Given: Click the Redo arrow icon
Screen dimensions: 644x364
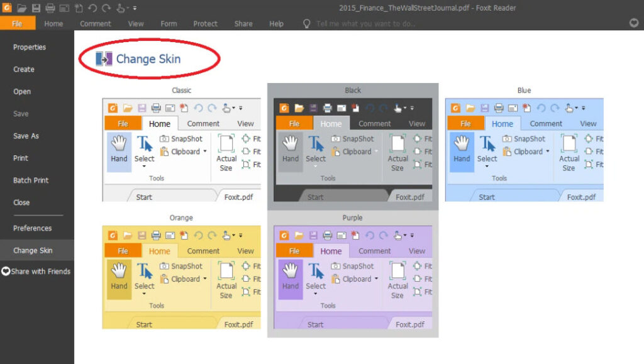Looking at the screenshot, I should click(x=106, y=8).
